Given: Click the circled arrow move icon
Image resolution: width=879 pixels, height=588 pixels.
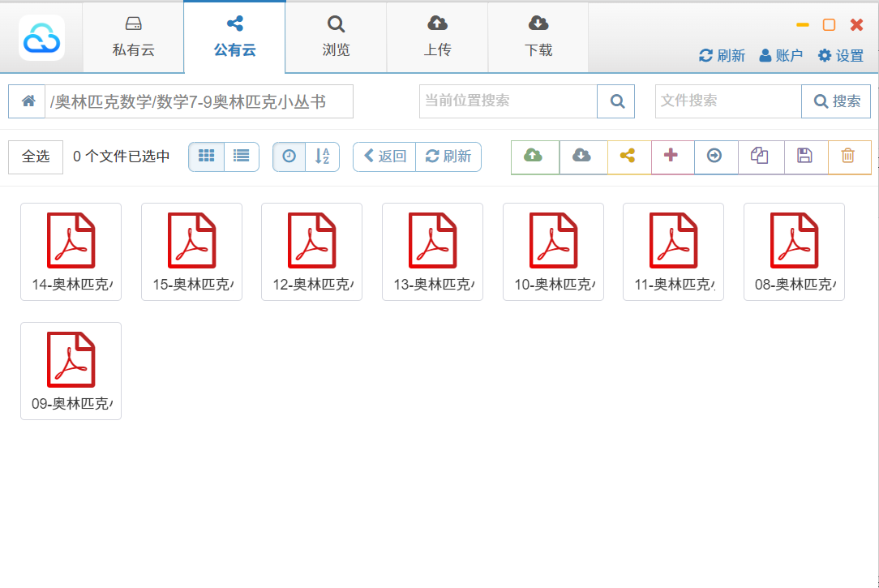Looking at the screenshot, I should pos(714,157).
